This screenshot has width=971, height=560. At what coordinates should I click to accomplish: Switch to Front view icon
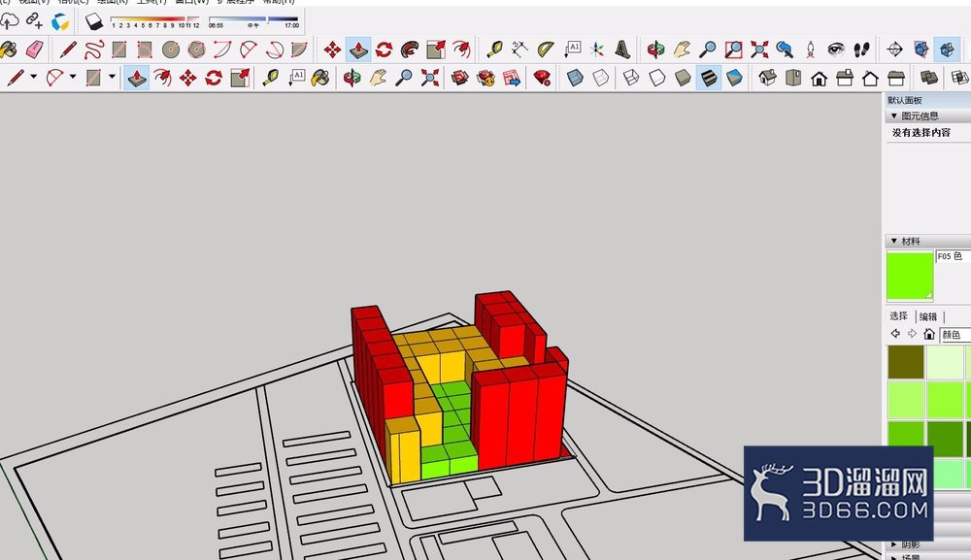click(820, 78)
